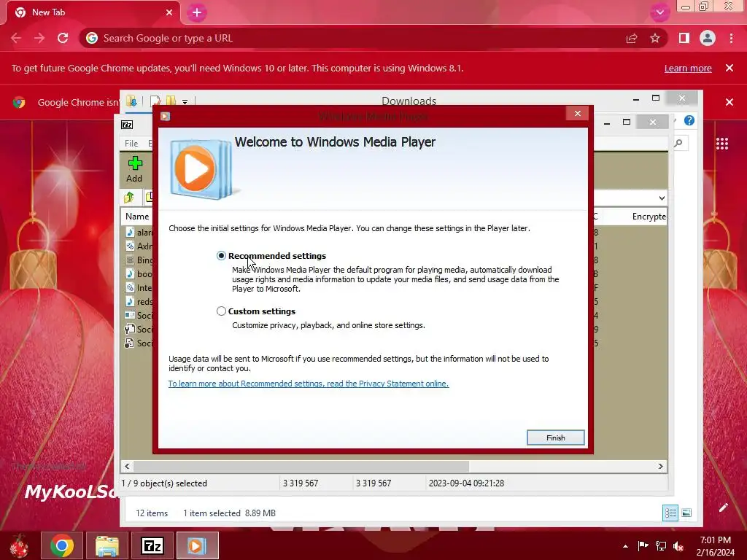The image size is (747, 560).
Task: Open the File menu in 7-Zip
Action: (131, 144)
